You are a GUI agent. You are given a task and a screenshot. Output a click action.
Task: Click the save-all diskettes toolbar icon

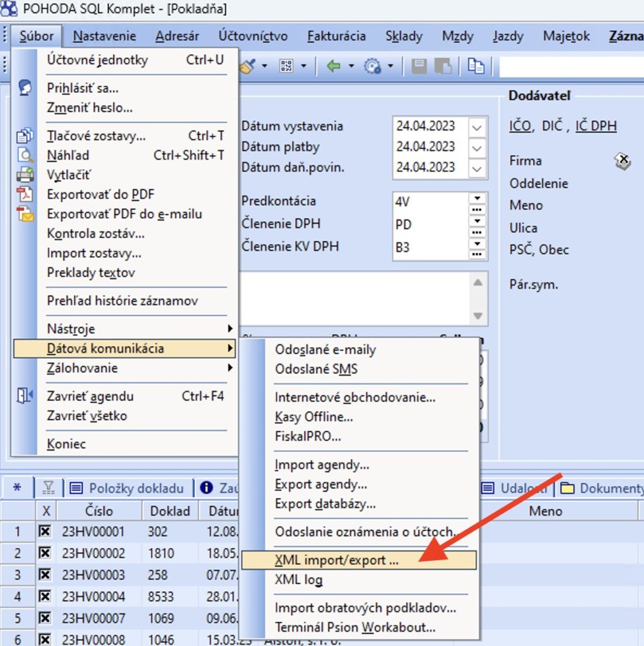coord(443,66)
